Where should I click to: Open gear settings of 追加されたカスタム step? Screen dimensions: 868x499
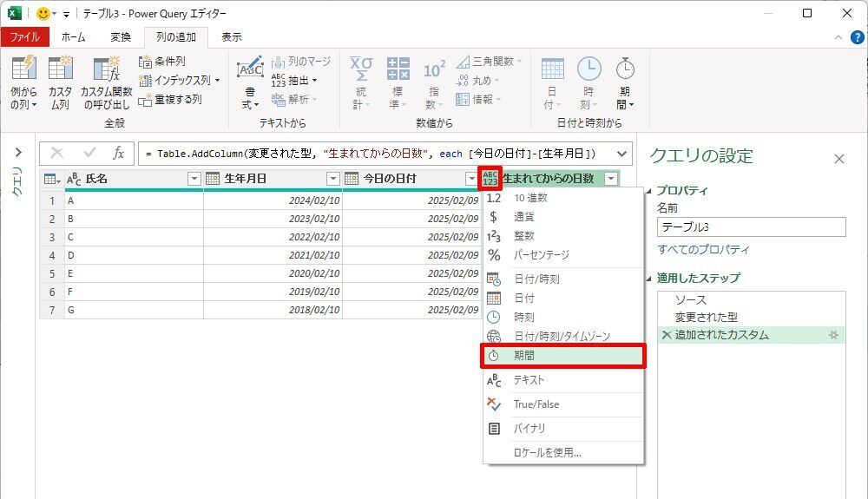pos(833,335)
